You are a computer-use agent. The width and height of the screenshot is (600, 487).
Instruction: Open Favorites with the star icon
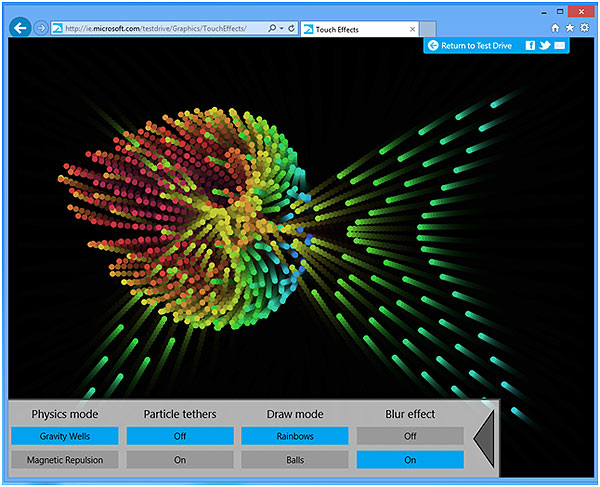569,28
